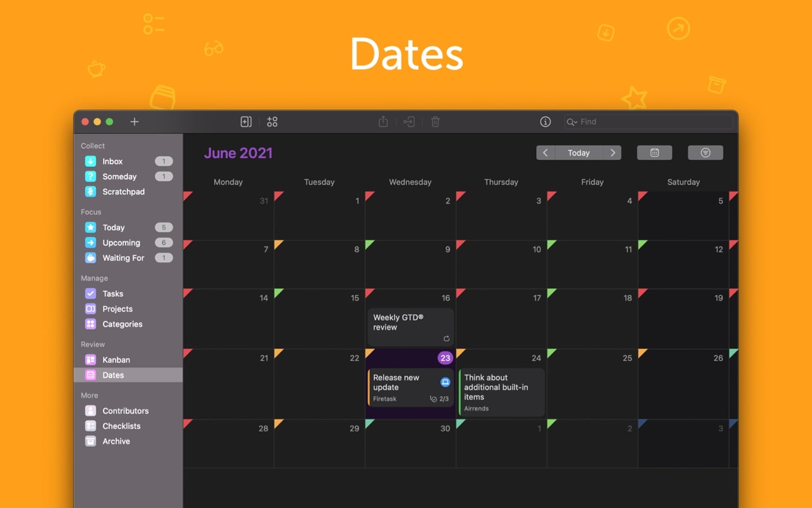Click in the Find search field

[650, 122]
